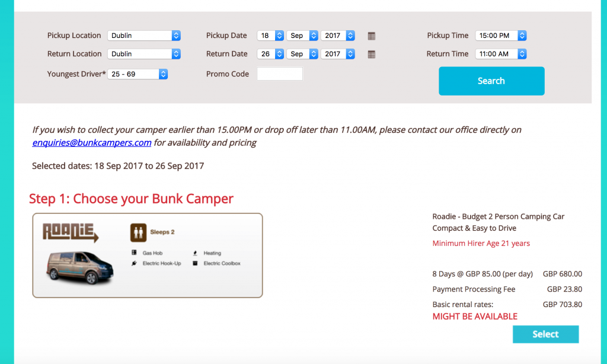Click 'Roadie - Budget 2 Person Camping Car' title

coord(498,216)
